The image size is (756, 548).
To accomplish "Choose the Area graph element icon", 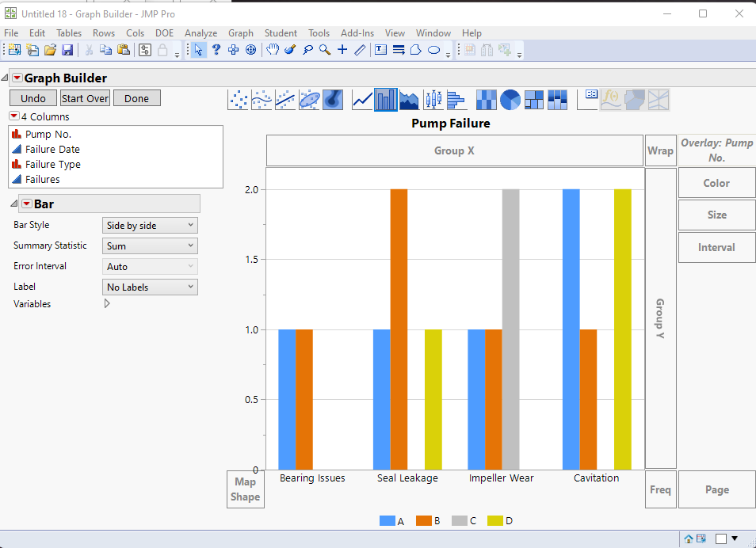I will (410, 100).
